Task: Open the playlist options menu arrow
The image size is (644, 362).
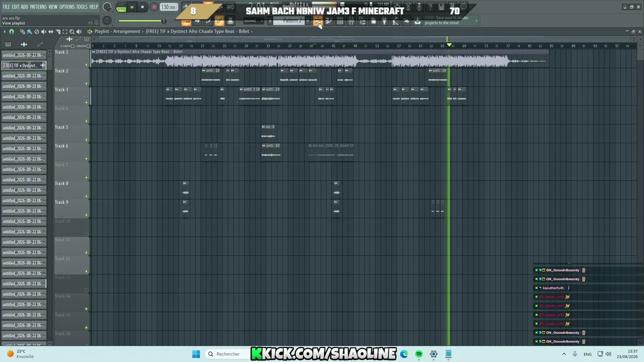Action: pos(5,32)
